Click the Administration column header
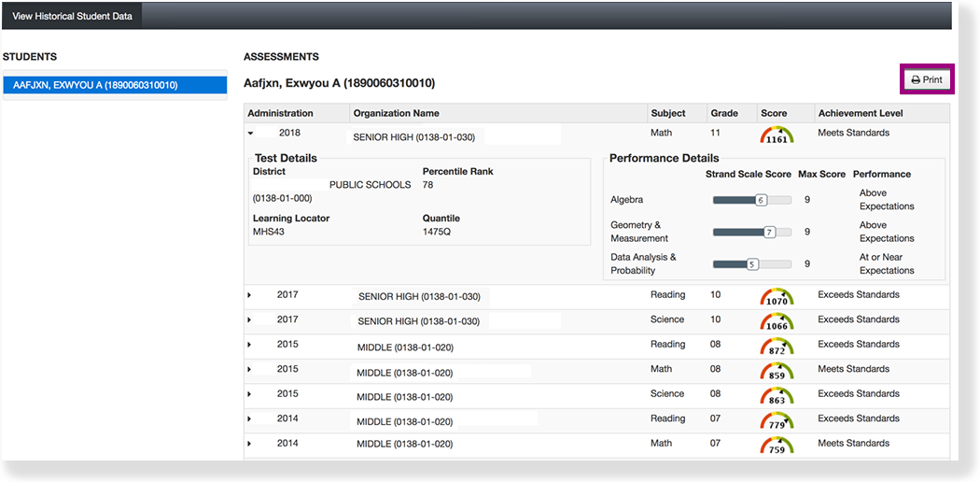980x482 pixels. tap(280, 113)
